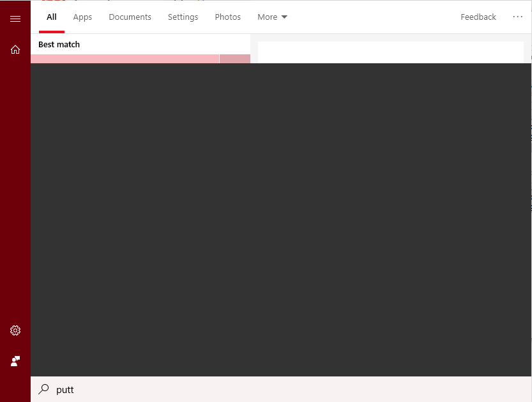Open the Settings results filter
This screenshot has width=532, height=402.
click(x=183, y=17)
